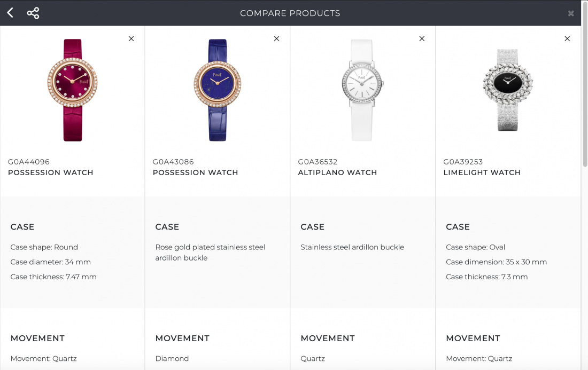Remove G0A44096 Possession watch from comparison
588x370 pixels.
click(x=131, y=38)
